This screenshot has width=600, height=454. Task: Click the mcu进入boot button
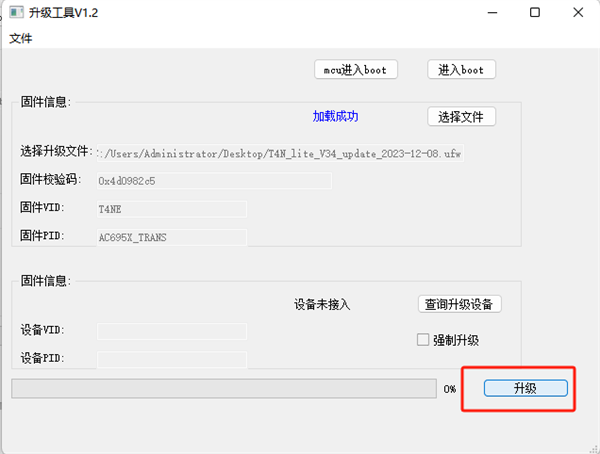(355, 70)
